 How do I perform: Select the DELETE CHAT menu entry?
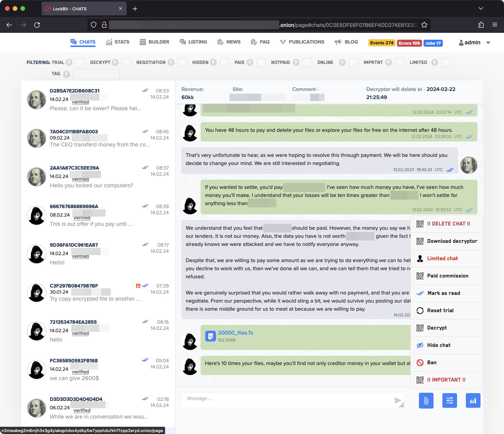(x=447, y=224)
